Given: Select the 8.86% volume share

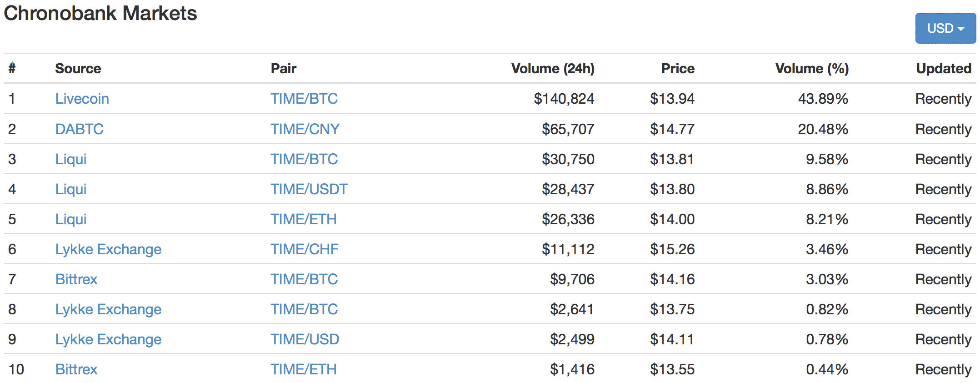Looking at the screenshot, I should [x=827, y=189].
